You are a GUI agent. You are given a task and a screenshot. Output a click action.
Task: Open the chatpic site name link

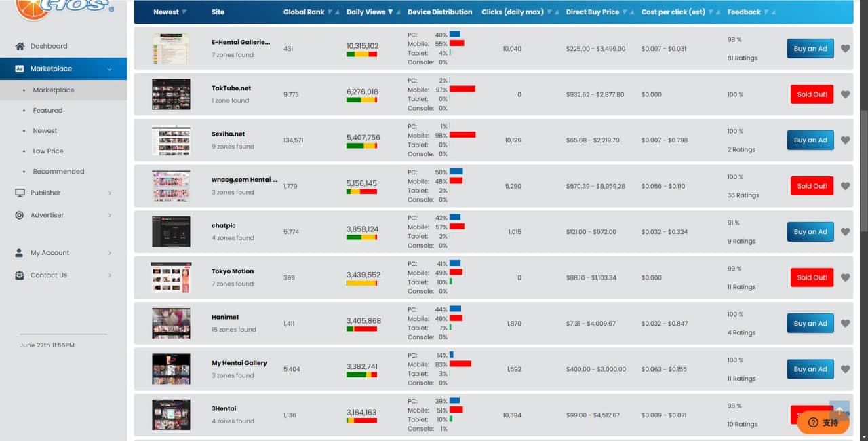(x=224, y=226)
